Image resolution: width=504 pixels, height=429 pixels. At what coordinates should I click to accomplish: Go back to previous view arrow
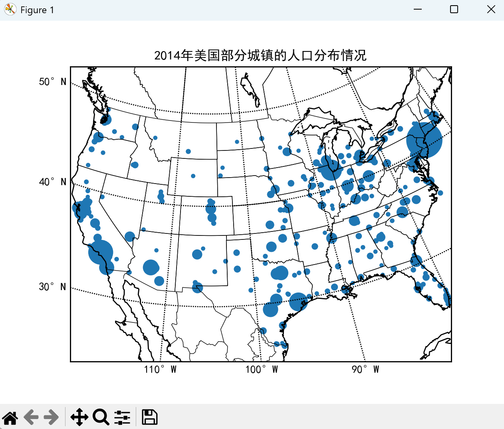31,417
